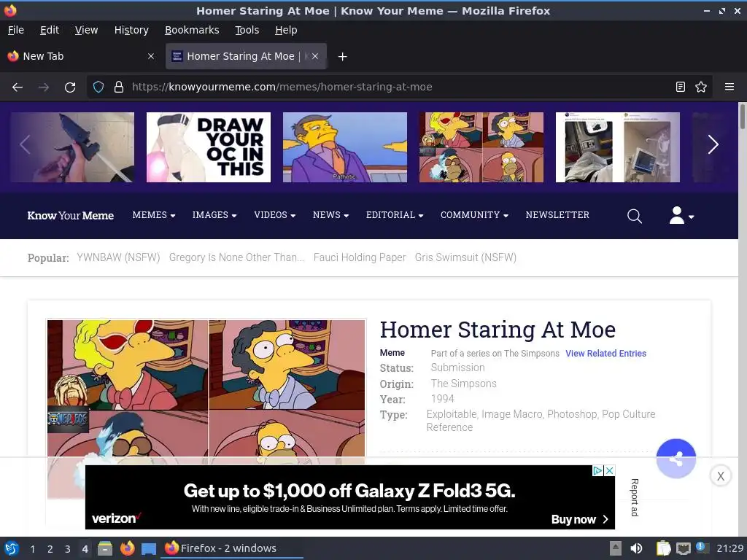Open clipboard manager tray icon
Viewport: 747px width, 560px height.
[663, 548]
